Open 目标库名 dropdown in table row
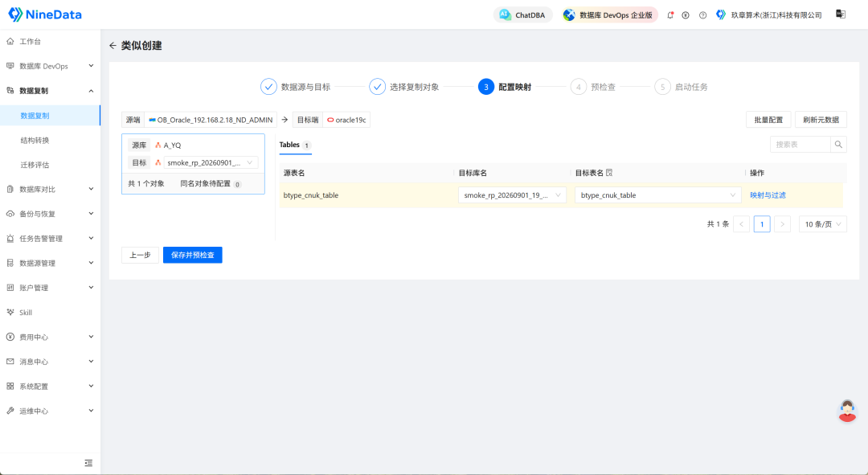This screenshot has height=475, width=868. click(x=512, y=195)
